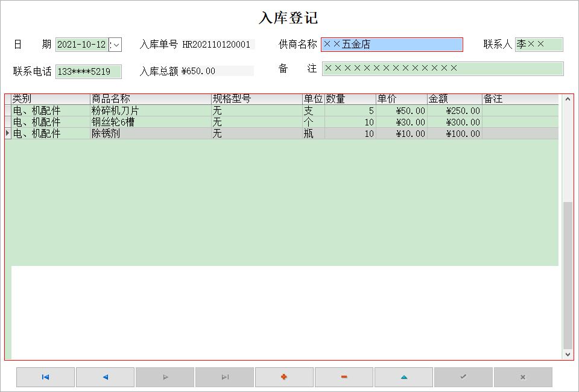Add new row with plus button

[284, 377]
